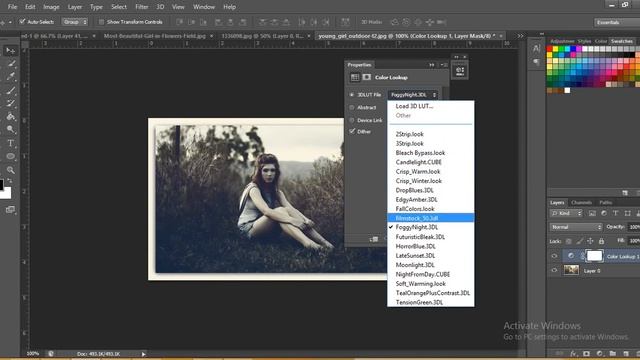Image resolution: width=640 pixels, height=360 pixels.
Task: Select the Abstract radio button
Action: tap(352, 107)
